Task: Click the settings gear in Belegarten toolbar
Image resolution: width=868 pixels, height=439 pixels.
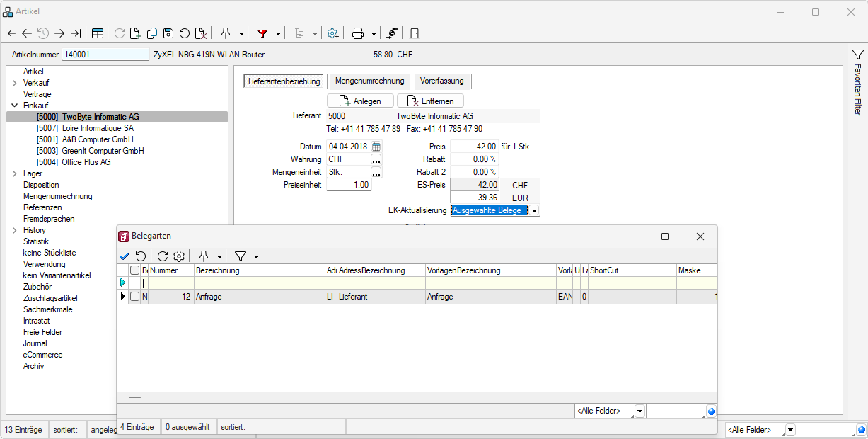Action: pos(179,256)
